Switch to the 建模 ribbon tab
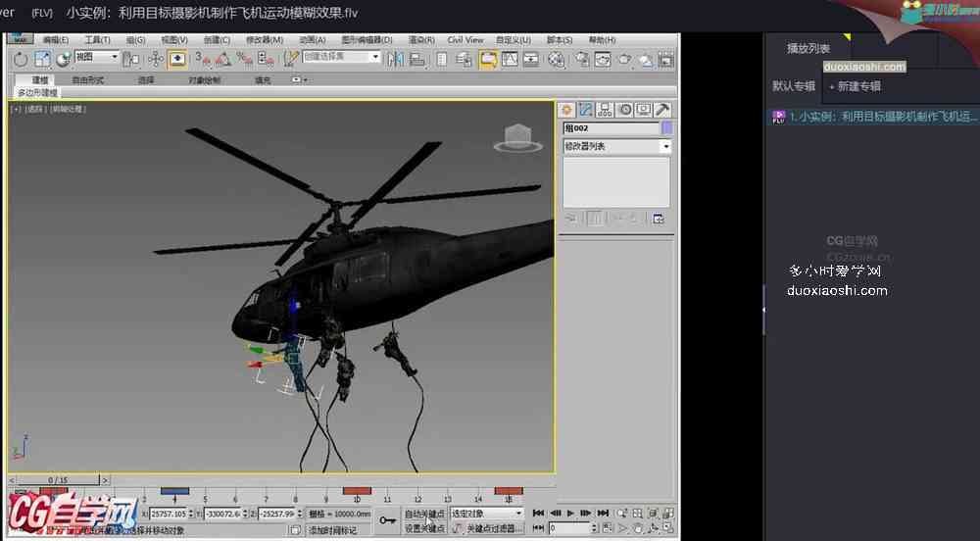 [x=40, y=80]
